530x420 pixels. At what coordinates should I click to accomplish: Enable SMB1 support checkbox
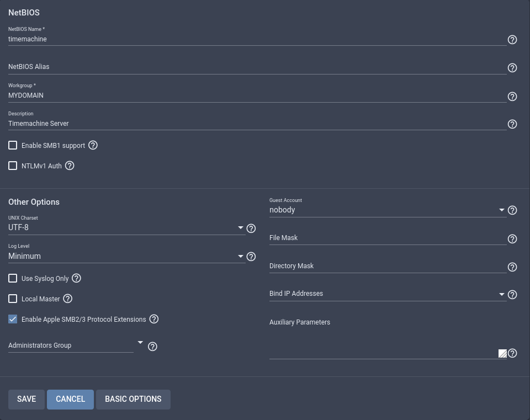(x=13, y=145)
